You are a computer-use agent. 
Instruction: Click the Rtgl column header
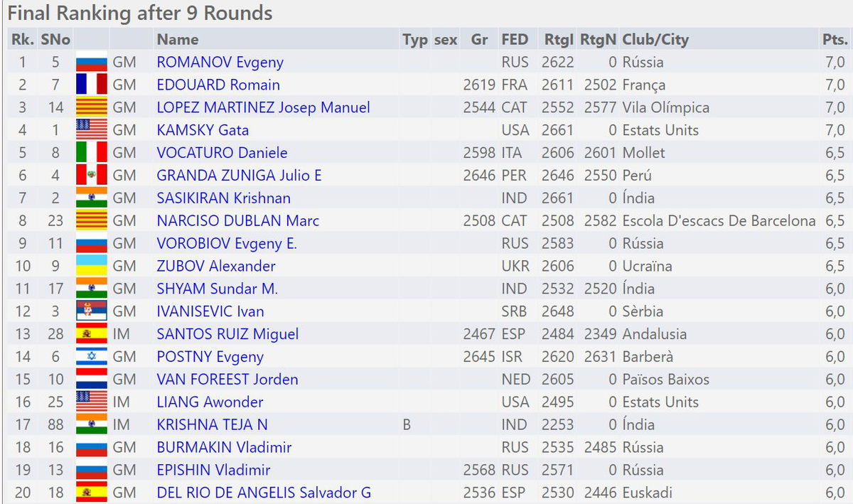pos(557,40)
